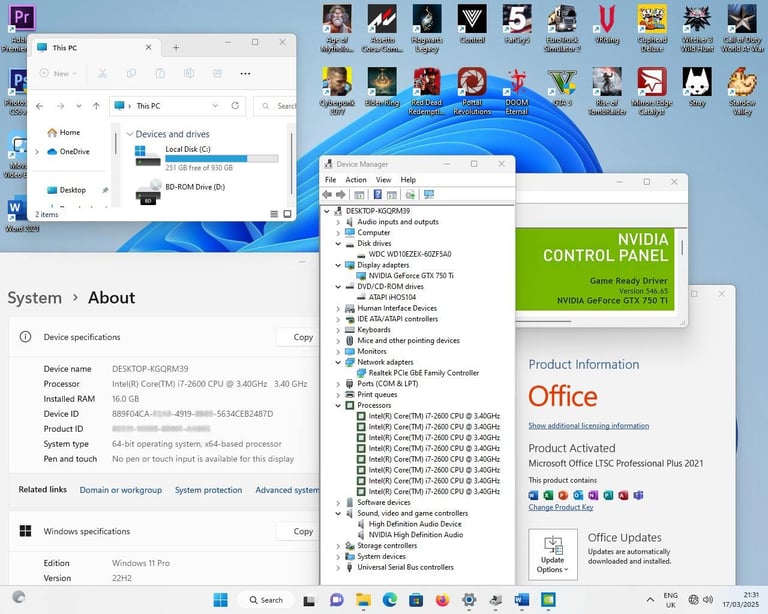768x614 pixels.
Task: Click the File Explorer search field
Action: coord(275,106)
